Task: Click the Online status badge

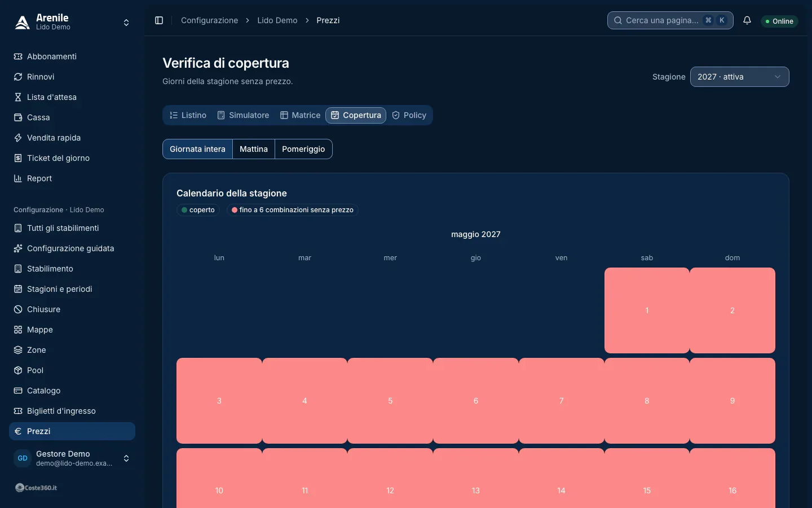Action: tap(779, 21)
